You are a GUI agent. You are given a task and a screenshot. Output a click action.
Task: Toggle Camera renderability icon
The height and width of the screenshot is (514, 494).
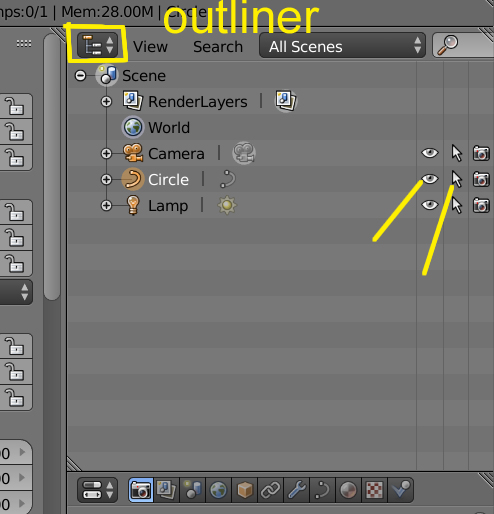481,153
